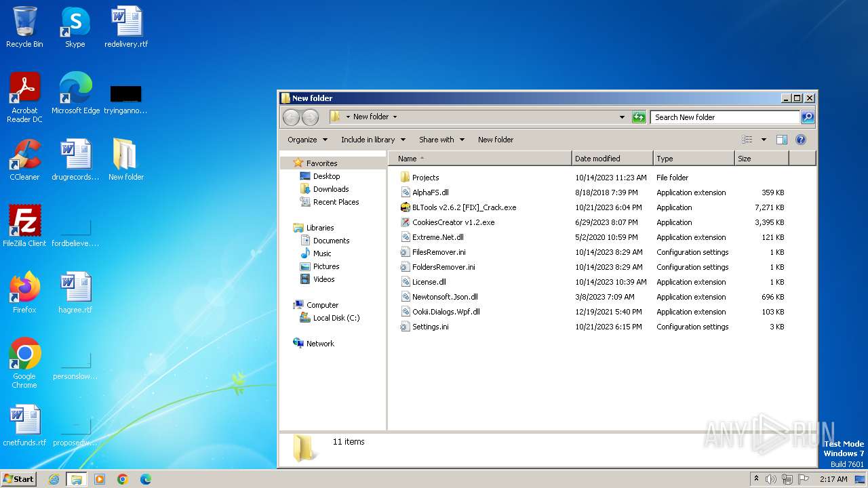The height and width of the screenshot is (488, 868).
Task: Select Favorites in navigation pane
Action: click(321, 163)
